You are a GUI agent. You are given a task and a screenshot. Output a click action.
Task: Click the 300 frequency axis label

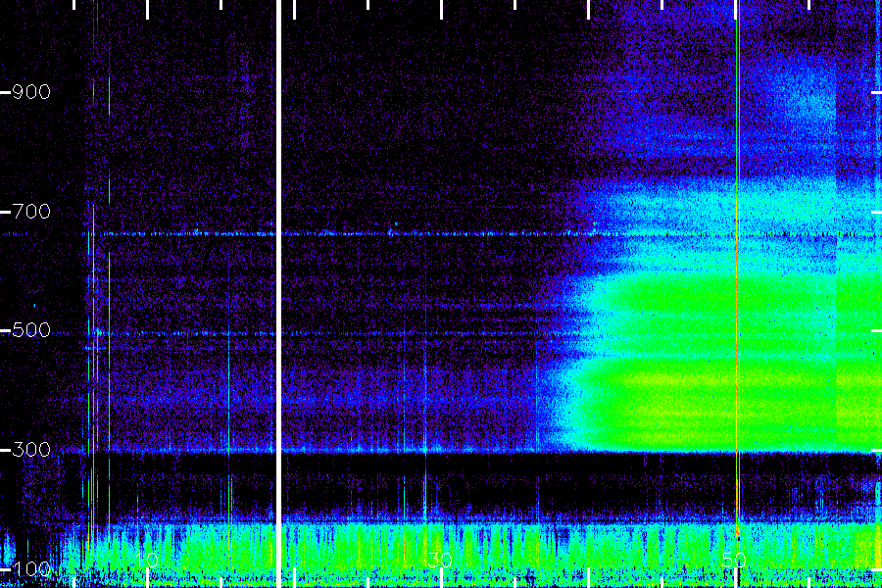pyautogui.click(x=31, y=449)
